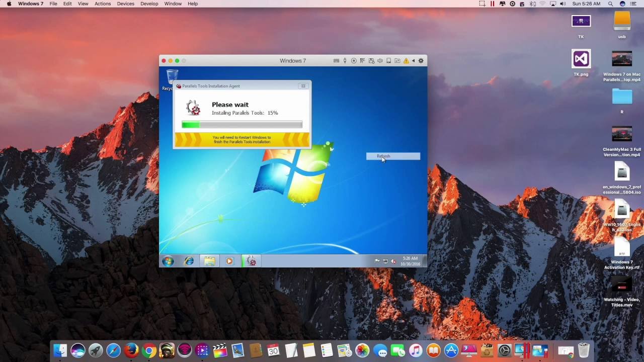
Task: Click the floppy disk icon in Parallels title bar
Action: click(371, 61)
